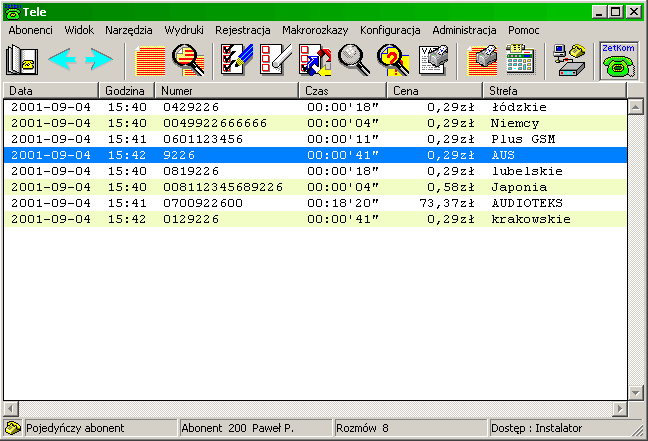
Task: Open the Pomoc menu
Action: pos(524,30)
